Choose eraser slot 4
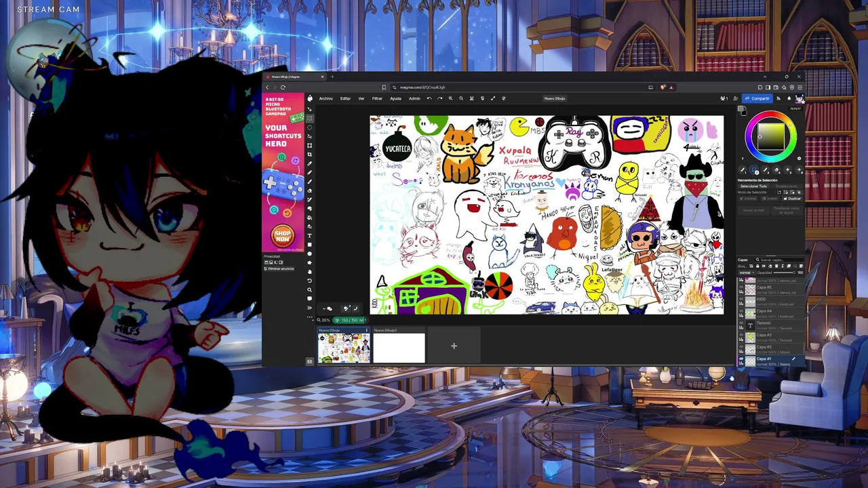The image size is (868, 488). pyautogui.click(x=776, y=170)
